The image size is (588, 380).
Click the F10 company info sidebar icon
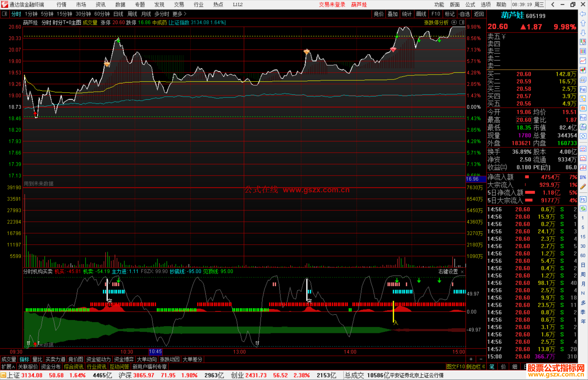coord(583,89)
